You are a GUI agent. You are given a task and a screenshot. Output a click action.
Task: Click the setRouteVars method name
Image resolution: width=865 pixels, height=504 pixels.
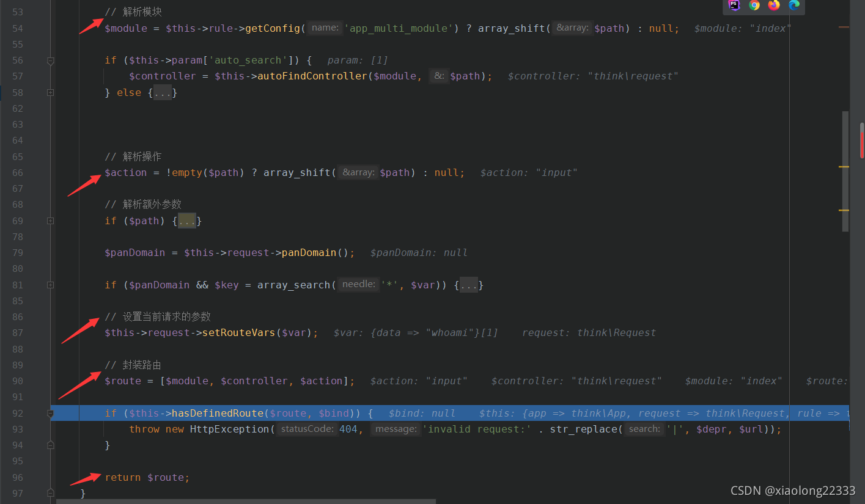pos(239,333)
